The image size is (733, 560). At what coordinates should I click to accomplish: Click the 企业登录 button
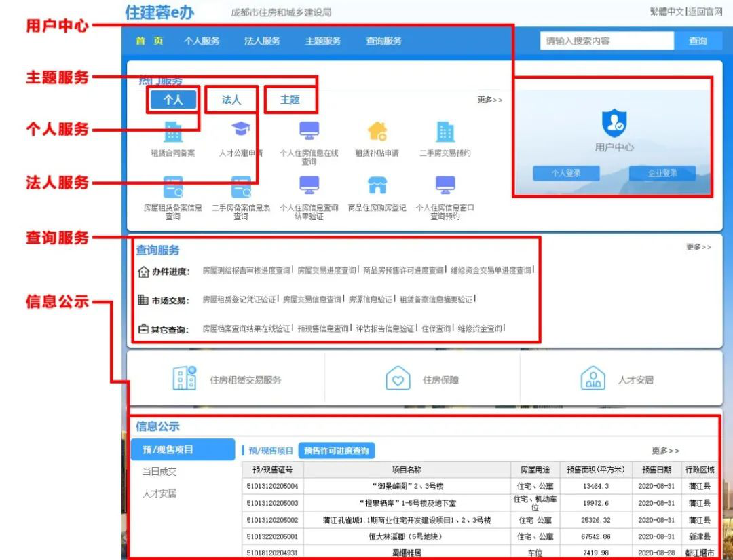point(662,173)
